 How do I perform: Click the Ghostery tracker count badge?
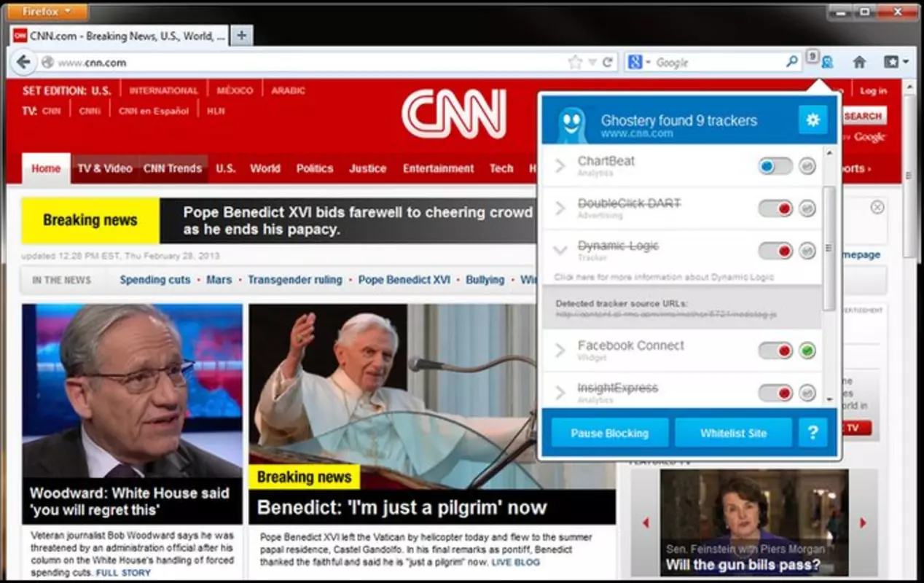pos(813,55)
